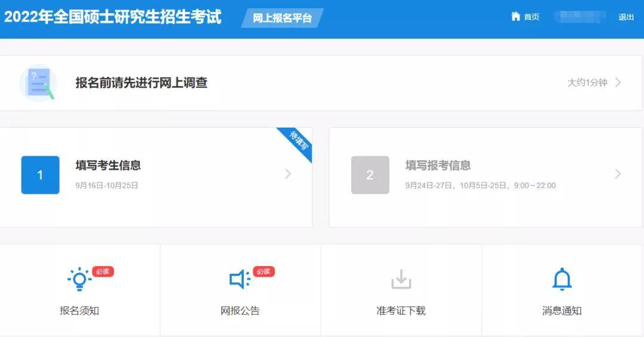Click the blurred username in the header
This screenshot has width=644, height=337.
[580, 17]
